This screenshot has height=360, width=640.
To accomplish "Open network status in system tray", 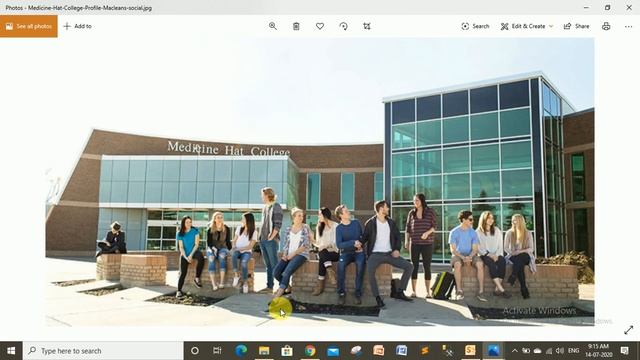I will 549,351.
